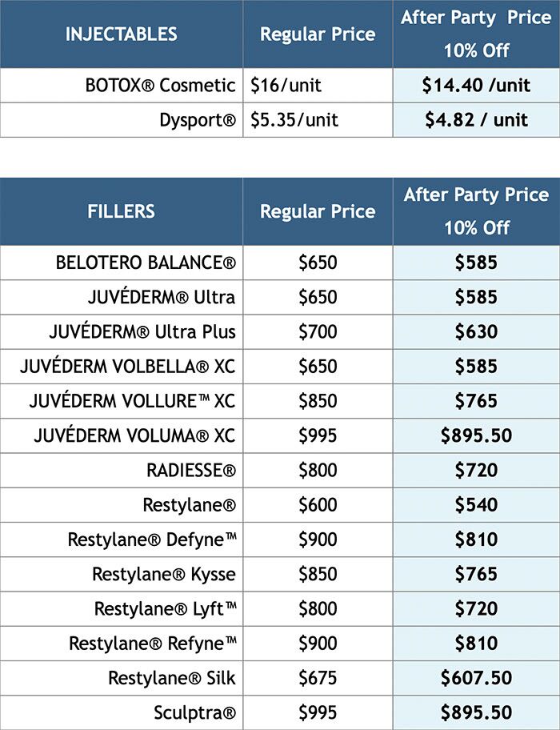Select the RADIESSE® row label

[x=191, y=470]
